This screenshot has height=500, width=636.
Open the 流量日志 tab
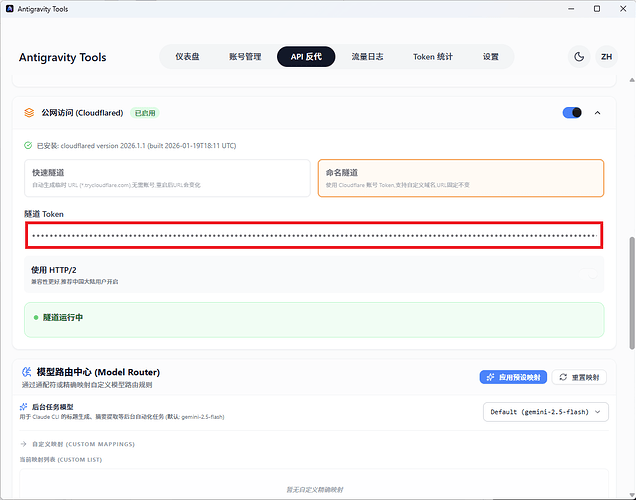coord(367,57)
